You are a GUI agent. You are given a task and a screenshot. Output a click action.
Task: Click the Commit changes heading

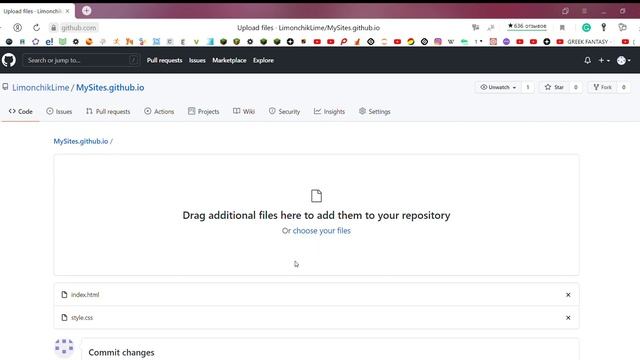click(121, 353)
